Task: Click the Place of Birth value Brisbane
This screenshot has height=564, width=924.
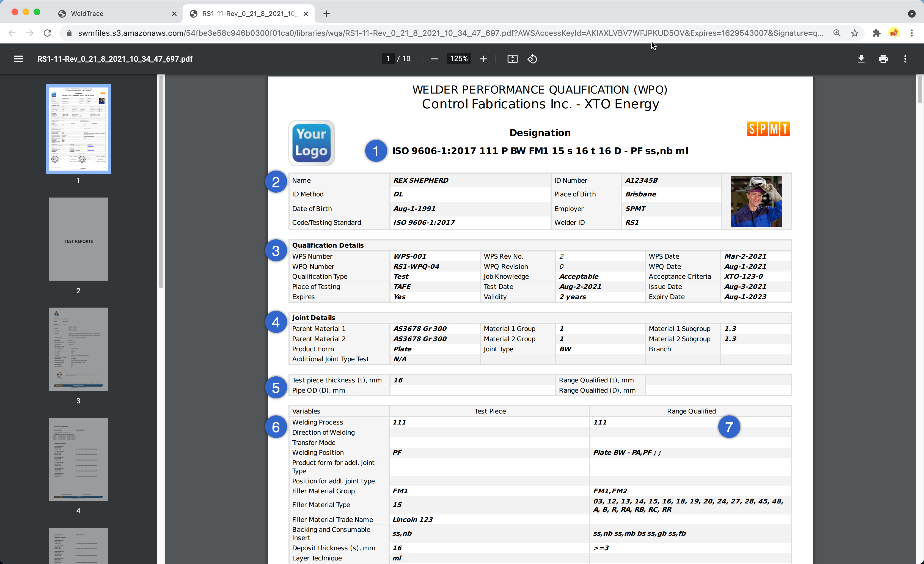Action: 641,194
